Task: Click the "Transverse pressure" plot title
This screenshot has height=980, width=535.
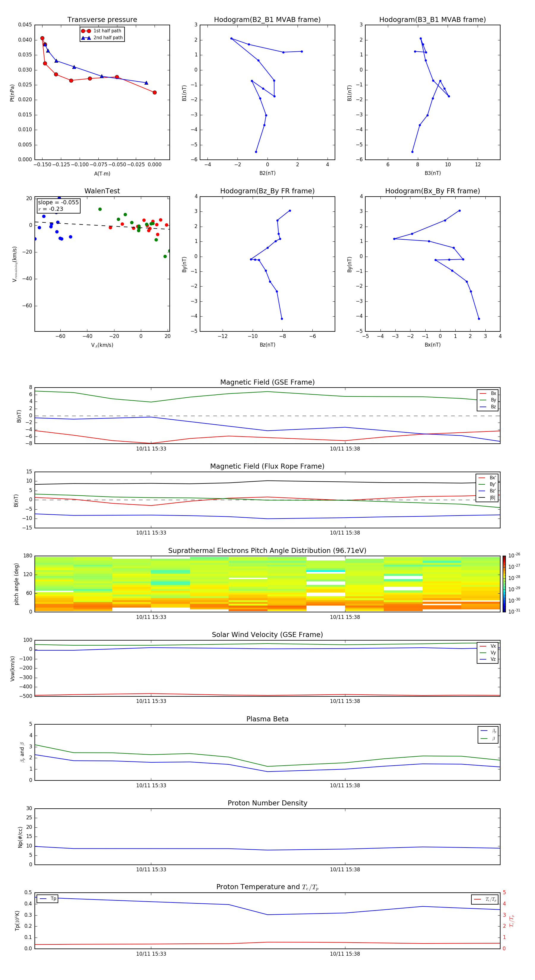Action: tap(102, 20)
